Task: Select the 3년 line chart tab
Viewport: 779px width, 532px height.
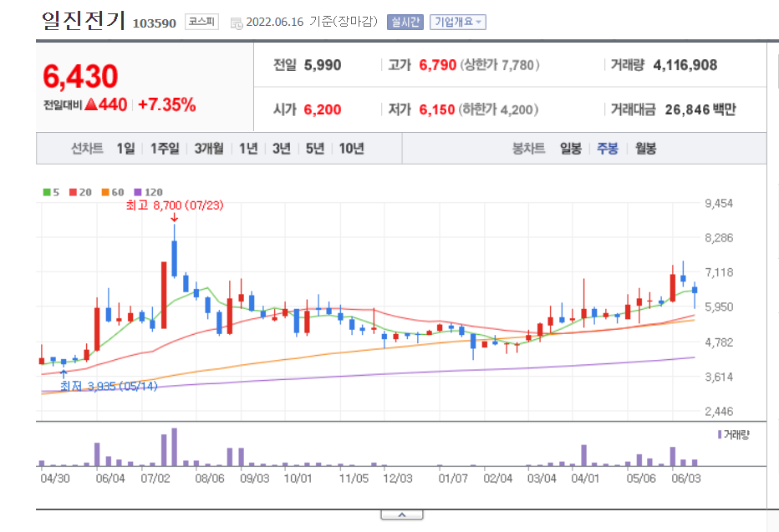Action: pyautogui.click(x=281, y=149)
